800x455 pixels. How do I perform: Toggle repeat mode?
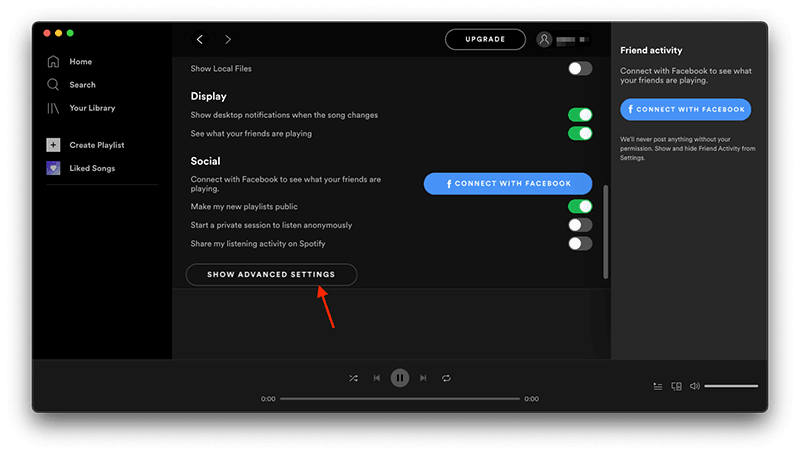click(446, 378)
